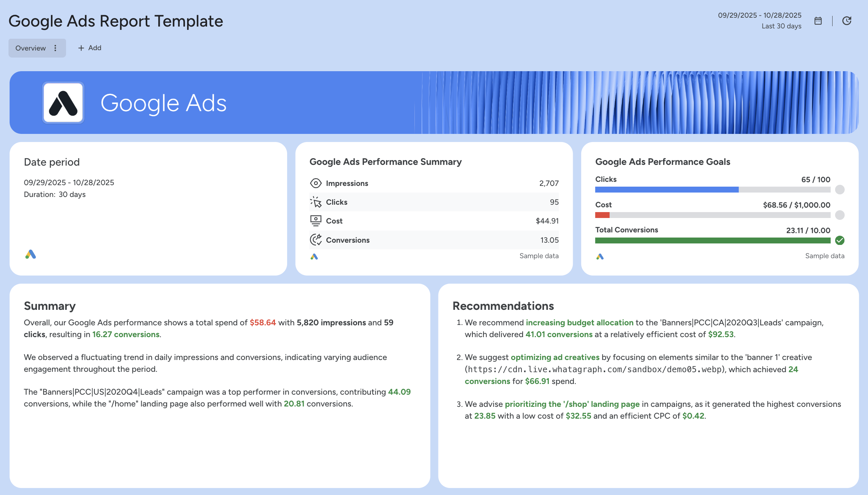Click the report title Google Ads Report Template

[x=116, y=21]
